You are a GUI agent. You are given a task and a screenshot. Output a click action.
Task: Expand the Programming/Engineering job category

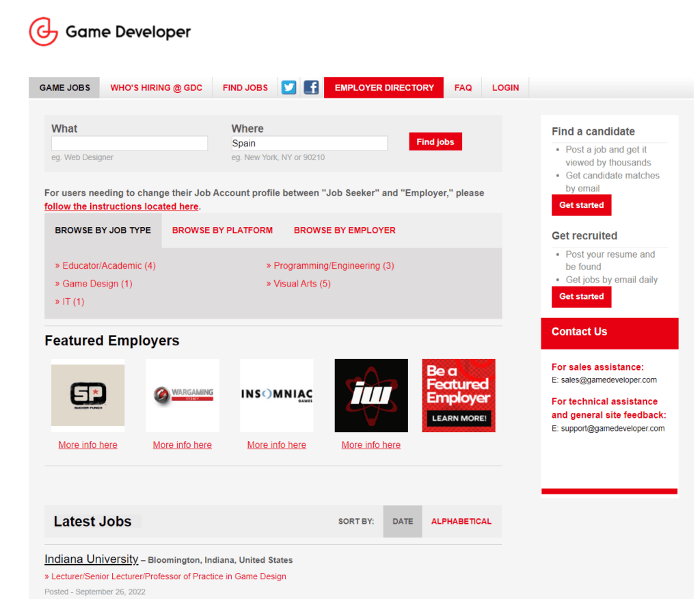(x=333, y=265)
